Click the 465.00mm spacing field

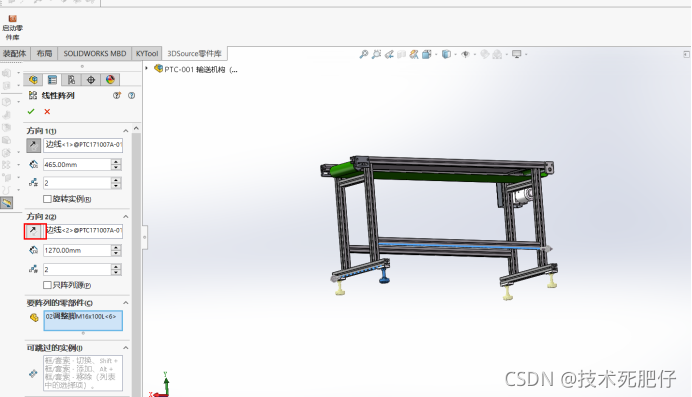(77, 165)
